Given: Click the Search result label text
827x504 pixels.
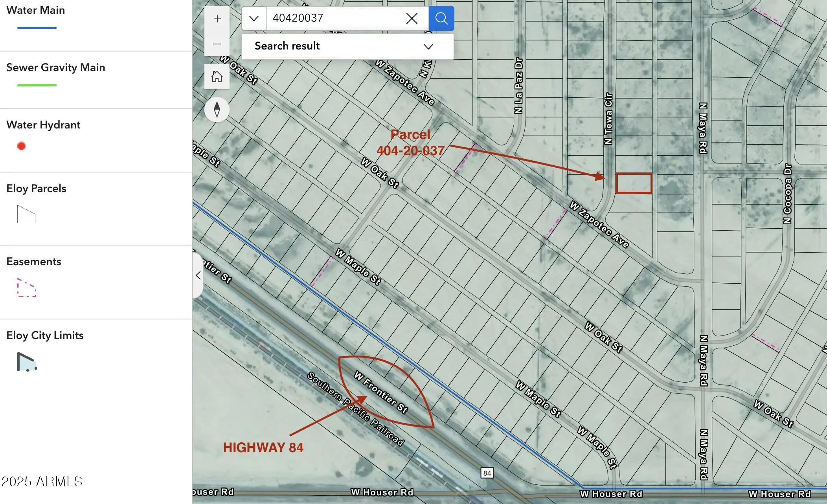Looking at the screenshot, I should pos(287,46).
